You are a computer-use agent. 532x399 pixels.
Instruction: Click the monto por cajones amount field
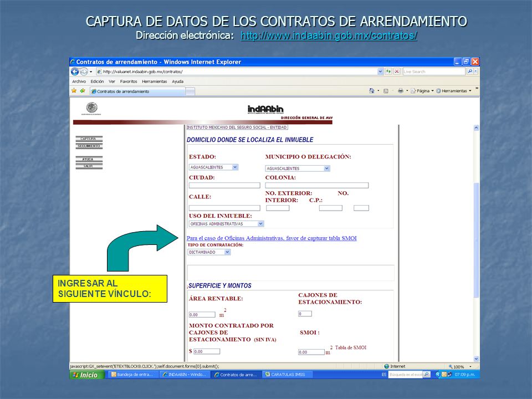tap(207, 351)
